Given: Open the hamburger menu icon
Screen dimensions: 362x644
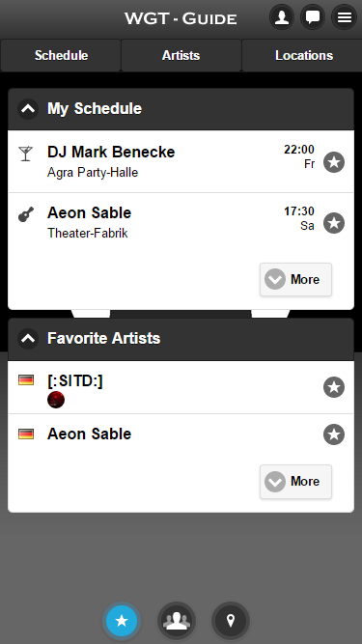Looking at the screenshot, I should 344,17.
